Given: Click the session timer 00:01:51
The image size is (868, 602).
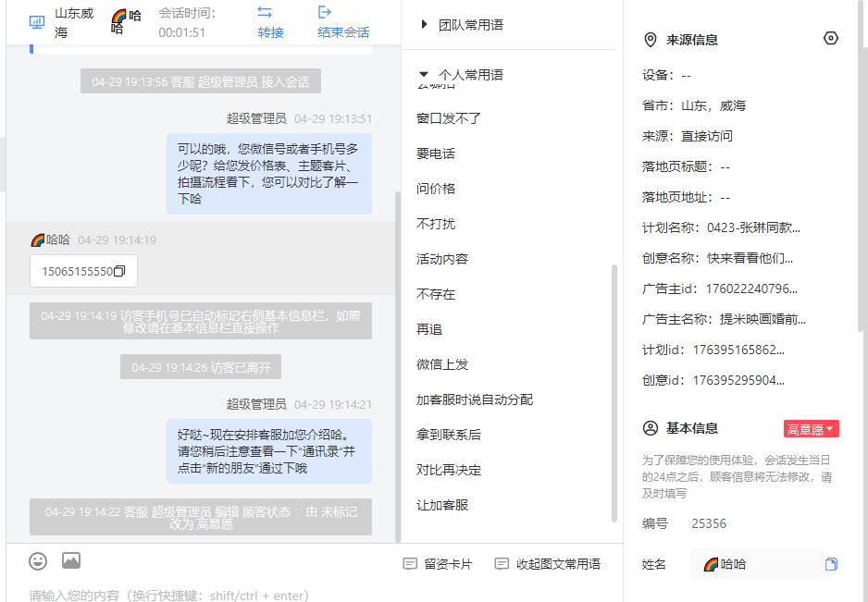Looking at the screenshot, I should click(x=181, y=32).
